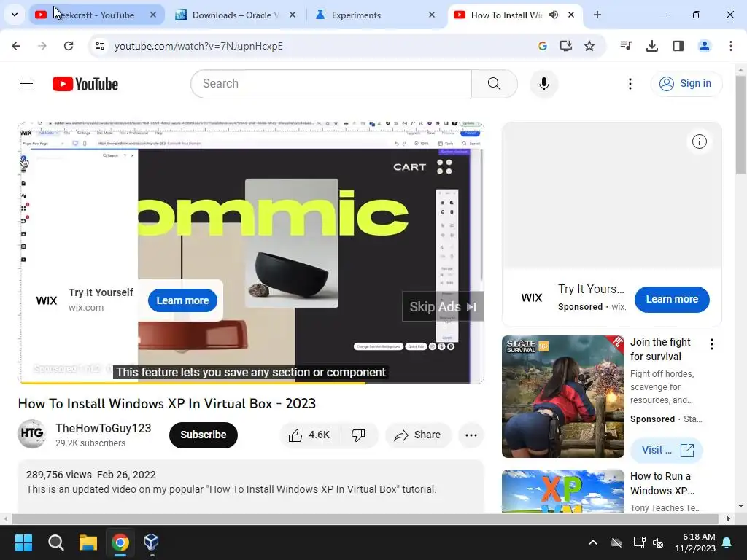Go to YouTube home via logo
The height and width of the screenshot is (560, 747).
coord(85,84)
